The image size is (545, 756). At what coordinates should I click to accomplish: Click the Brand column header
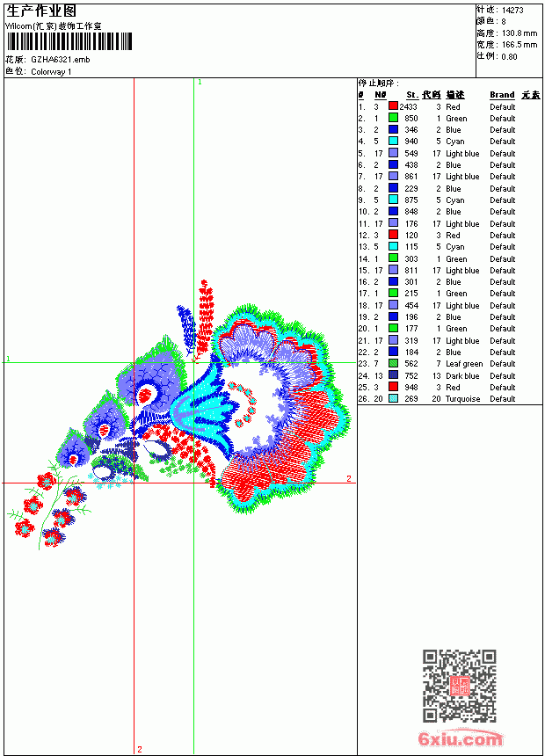(502, 95)
